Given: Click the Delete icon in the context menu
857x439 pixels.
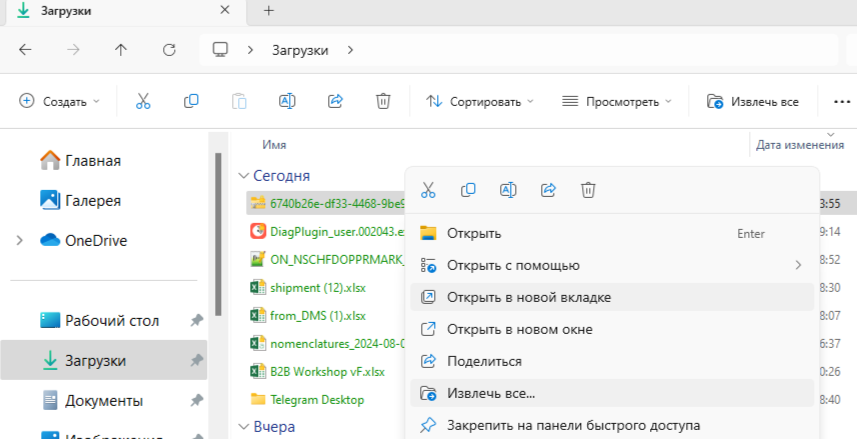Looking at the screenshot, I should (588, 190).
